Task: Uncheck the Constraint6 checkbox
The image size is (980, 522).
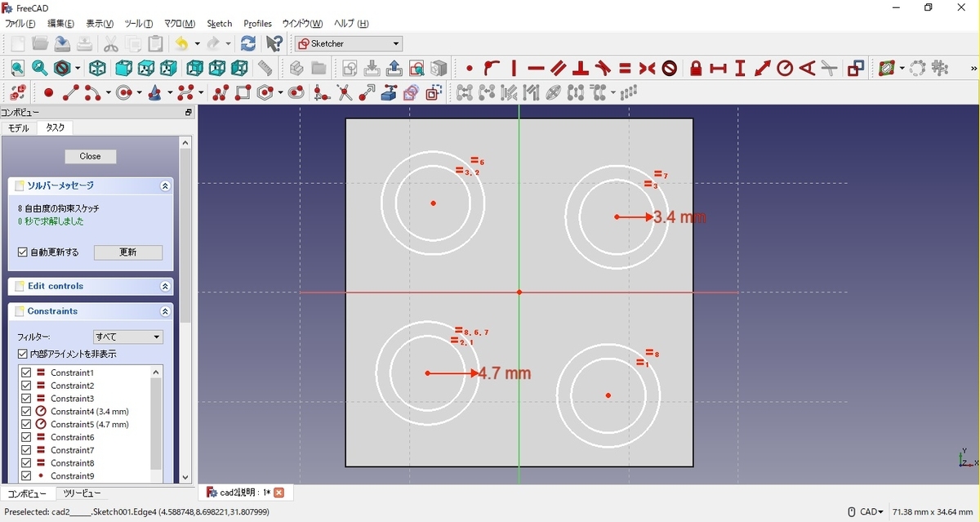Action: tap(26, 437)
